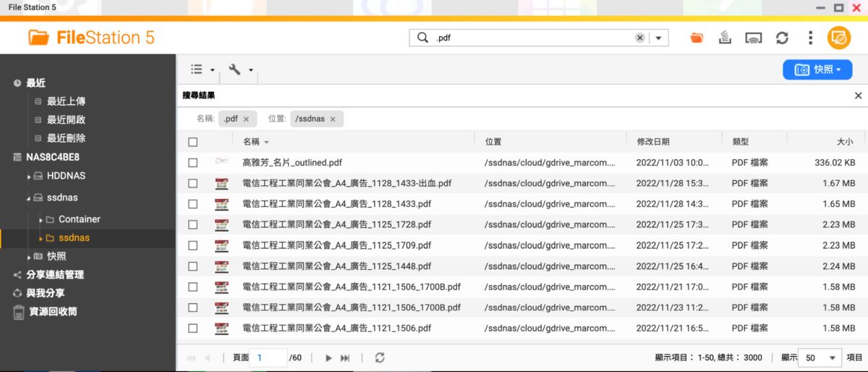
Task: Check the box for 高雅芳_名片_outlined.pdf
Action: [192, 163]
